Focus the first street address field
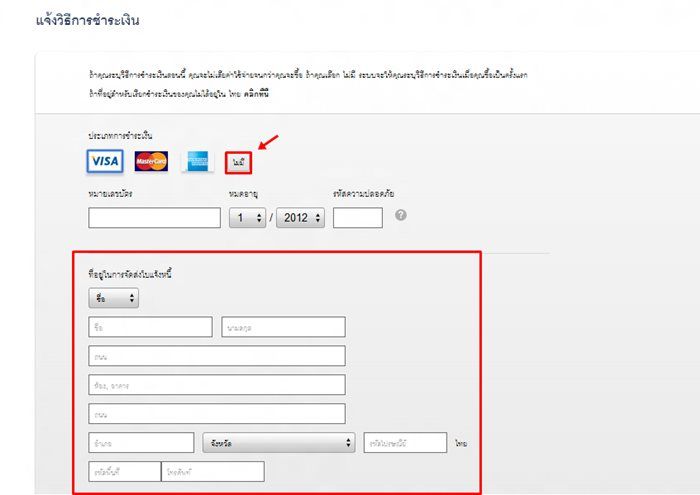This screenshot has height=495, width=700. pos(217,356)
